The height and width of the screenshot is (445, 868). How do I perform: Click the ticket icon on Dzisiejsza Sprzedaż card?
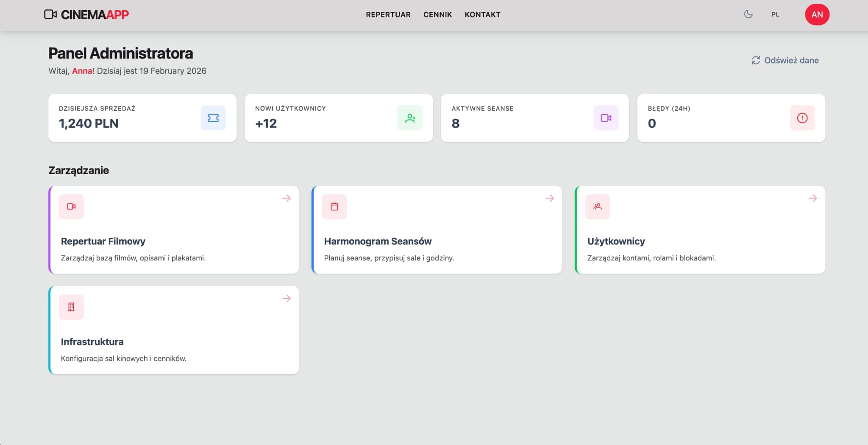click(213, 118)
